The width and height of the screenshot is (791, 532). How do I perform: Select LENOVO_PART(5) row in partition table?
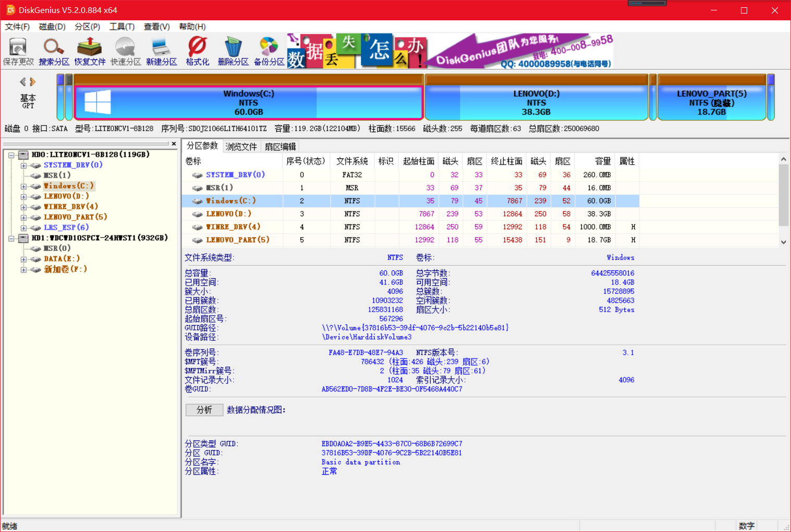[411, 240]
